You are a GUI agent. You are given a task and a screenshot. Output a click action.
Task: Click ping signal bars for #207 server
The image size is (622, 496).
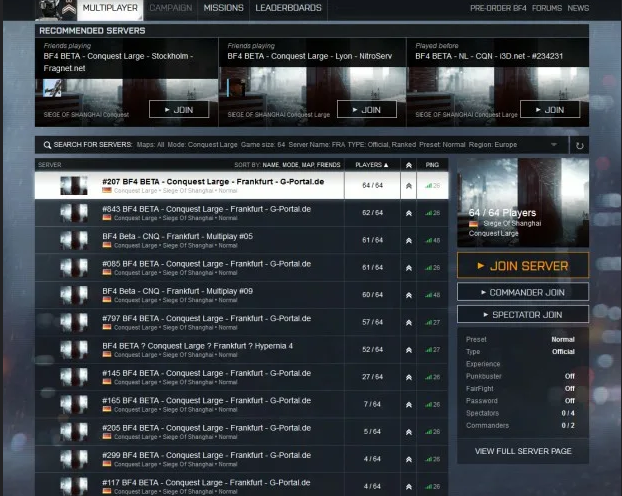tap(428, 185)
